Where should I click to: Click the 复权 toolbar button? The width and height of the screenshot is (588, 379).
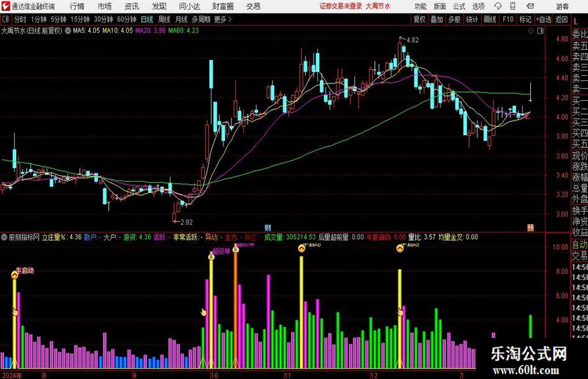pyautogui.click(x=419, y=19)
